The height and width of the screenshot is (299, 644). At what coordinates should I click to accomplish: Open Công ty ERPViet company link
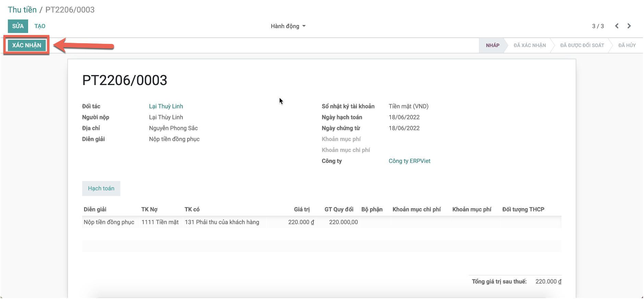pos(409,161)
